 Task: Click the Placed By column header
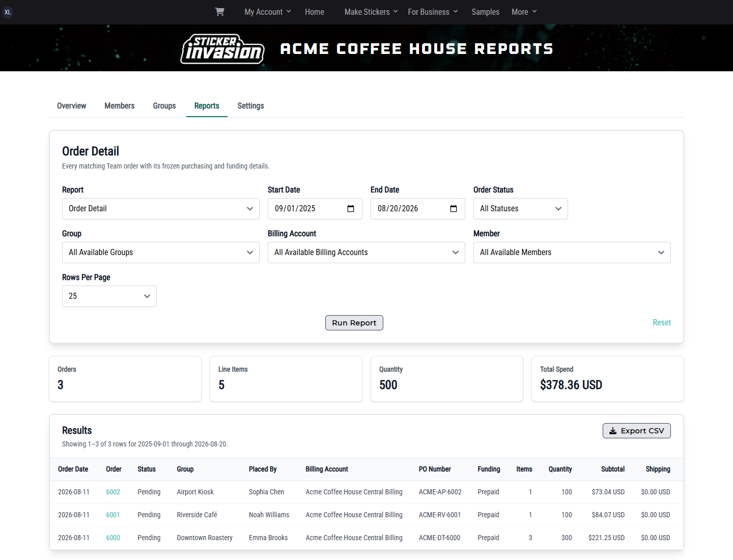click(263, 469)
